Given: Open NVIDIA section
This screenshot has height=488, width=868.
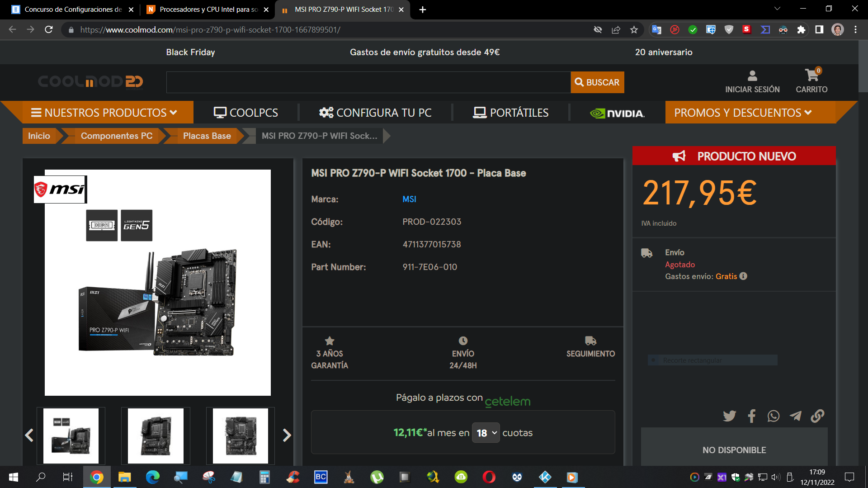Looking at the screenshot, I should coord(617,113).
